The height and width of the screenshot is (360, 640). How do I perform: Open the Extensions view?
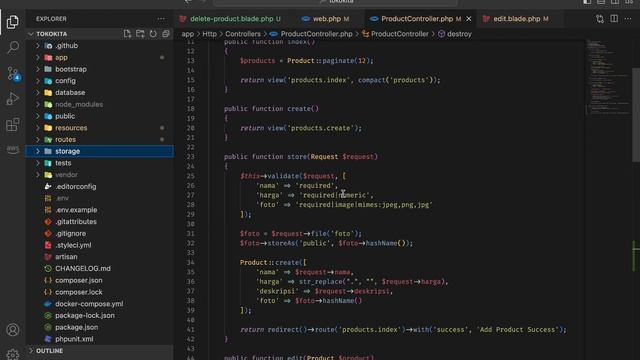[13, 124]
